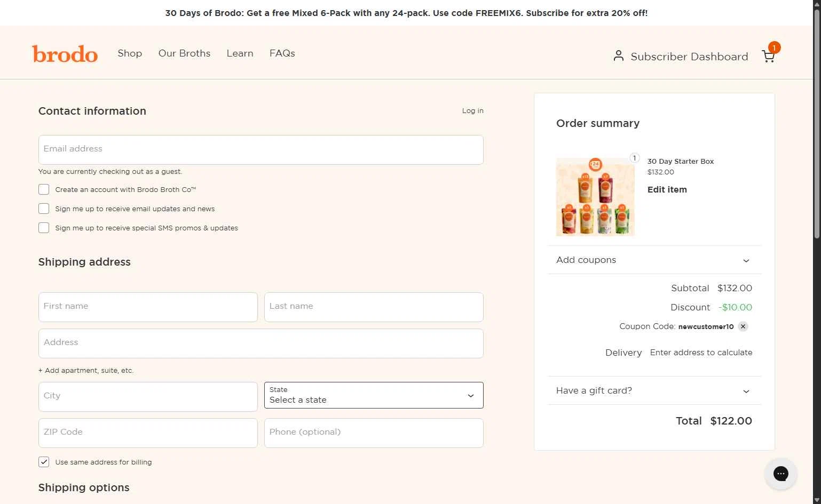Focus the Email address field

tap(261, 150)
